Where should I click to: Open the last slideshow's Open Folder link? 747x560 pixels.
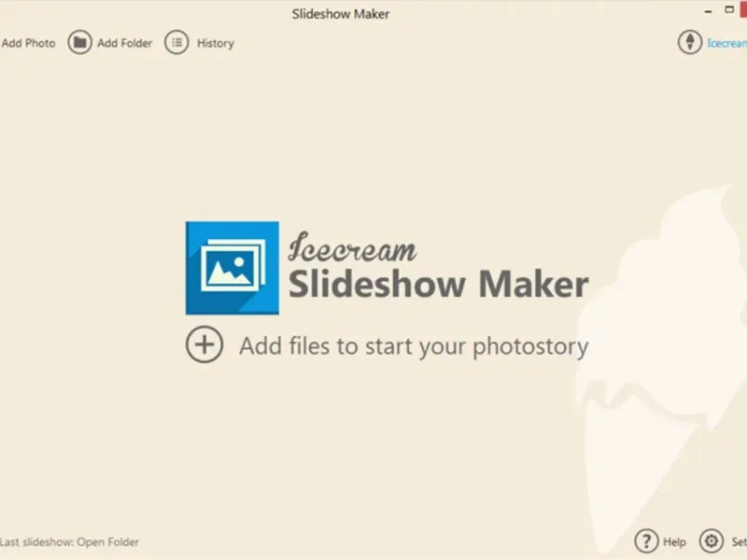point(107,542)
